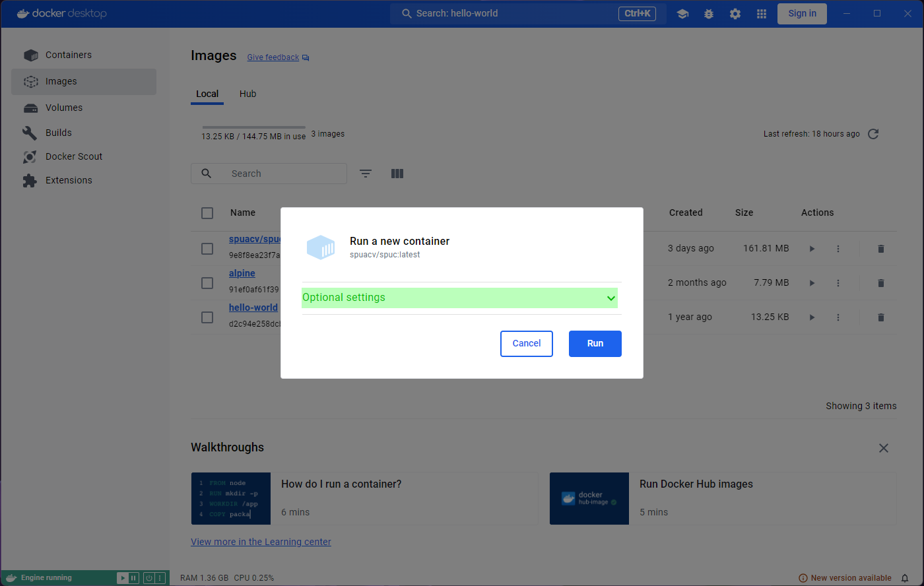The height and width of the screenshot is (586, 924).
Task: Sort the table by the Name column
Action: click(243, 213)
